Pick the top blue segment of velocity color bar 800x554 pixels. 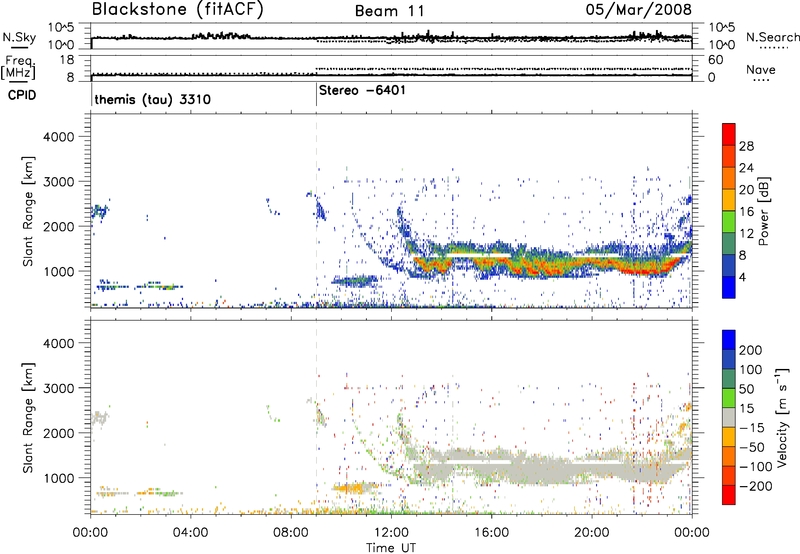pos(729,340)
